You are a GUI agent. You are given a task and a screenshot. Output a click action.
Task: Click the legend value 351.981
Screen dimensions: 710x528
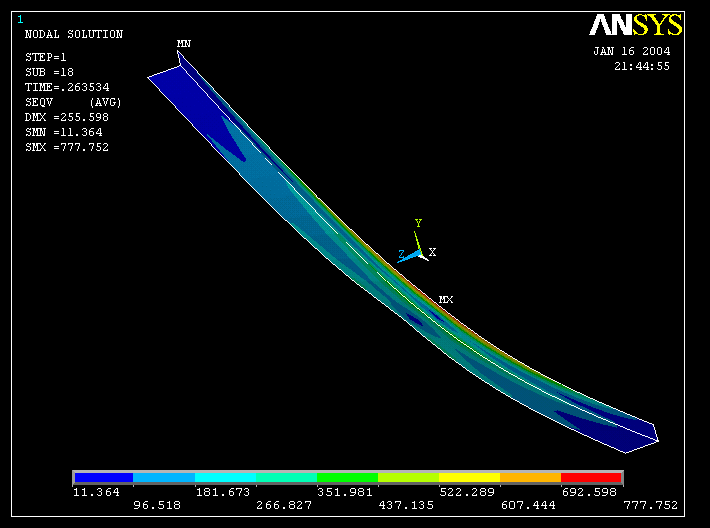[345, 492]
